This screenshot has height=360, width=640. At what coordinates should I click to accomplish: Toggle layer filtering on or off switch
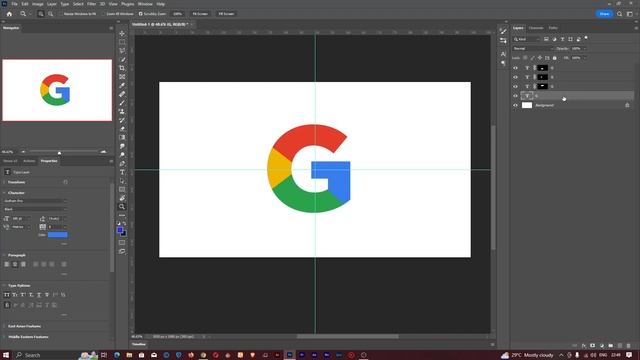click(586, 38)
